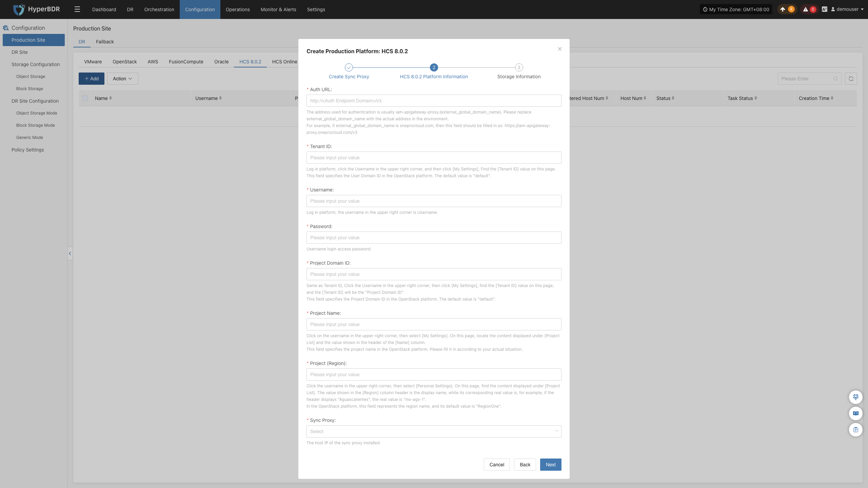
Task: Click the search magnifier icon
Action: coord(835,79)
